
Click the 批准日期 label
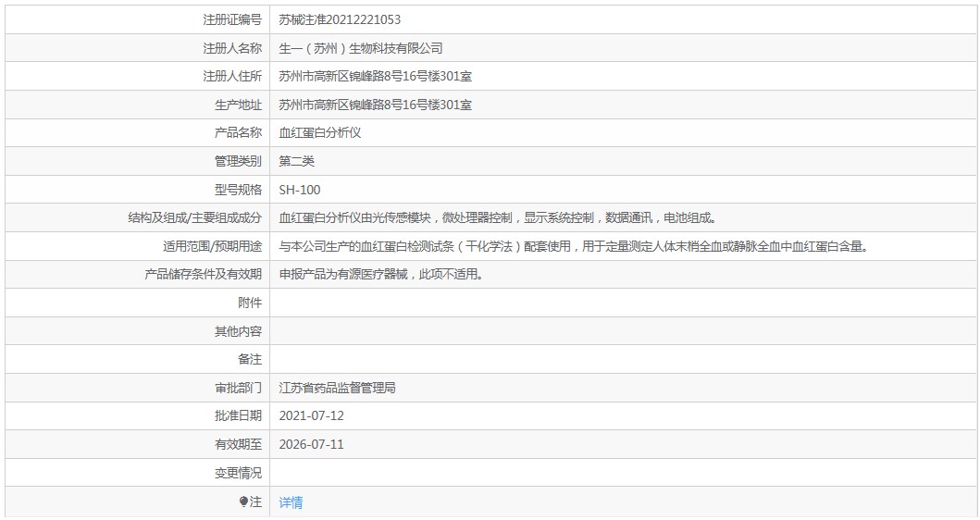[x=238, y=415]
